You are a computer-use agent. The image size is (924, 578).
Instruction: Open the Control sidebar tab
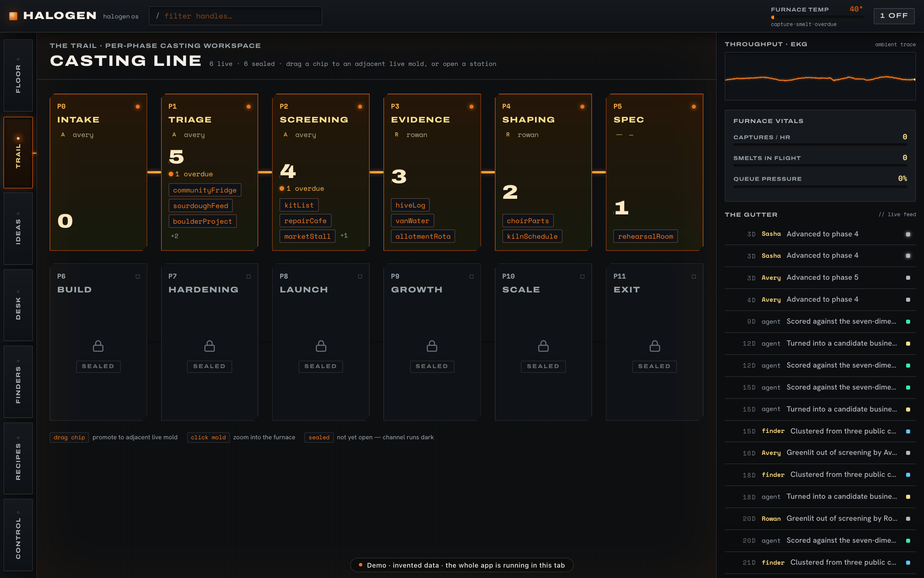18,535
